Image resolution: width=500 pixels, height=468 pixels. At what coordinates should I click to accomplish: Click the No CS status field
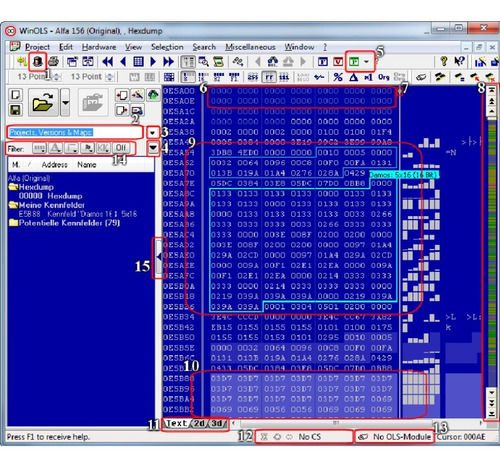304,437
